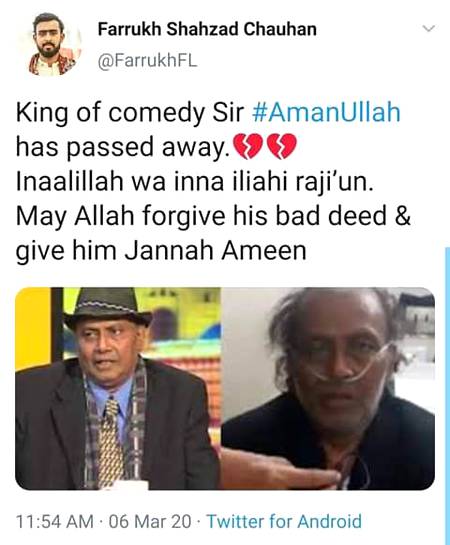This screenshot has height=545, width=450.
Task: Tap the first broken heart emoji
Action: (247, 147)
